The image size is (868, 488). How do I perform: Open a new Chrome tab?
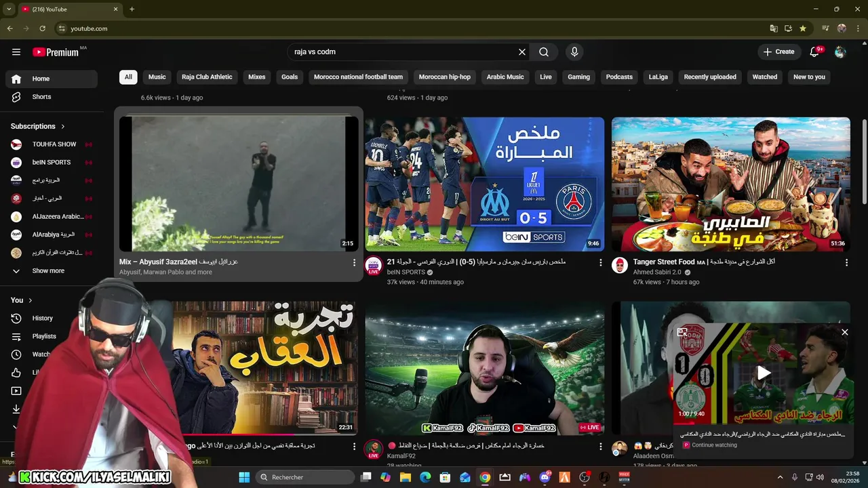pyautogui.click(x=132, y=9)
